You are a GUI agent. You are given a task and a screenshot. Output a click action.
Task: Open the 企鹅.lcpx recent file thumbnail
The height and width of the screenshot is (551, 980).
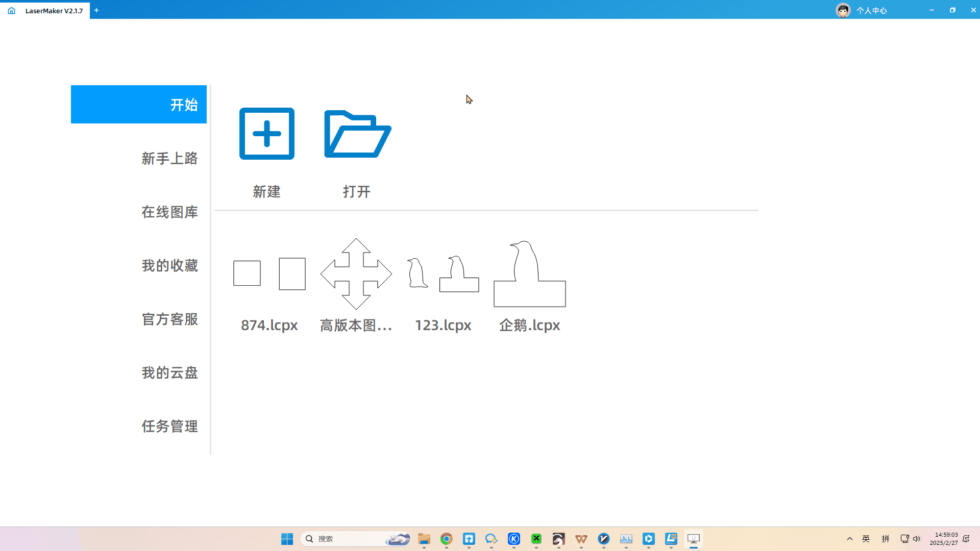530,274
